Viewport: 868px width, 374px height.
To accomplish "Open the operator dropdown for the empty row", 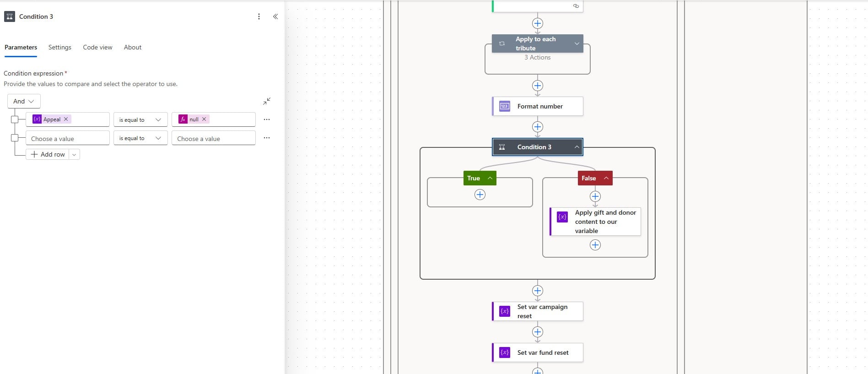I will coord(140,138).
